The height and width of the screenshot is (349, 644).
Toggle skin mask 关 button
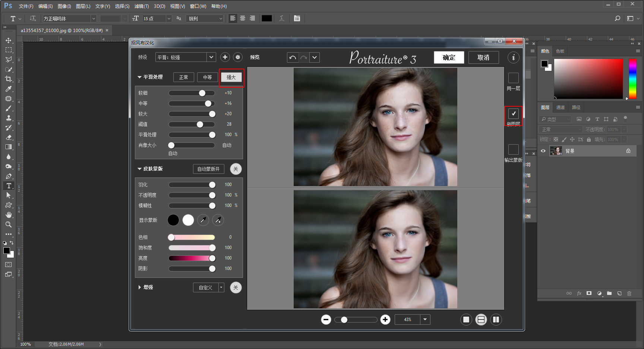point(236,169)
